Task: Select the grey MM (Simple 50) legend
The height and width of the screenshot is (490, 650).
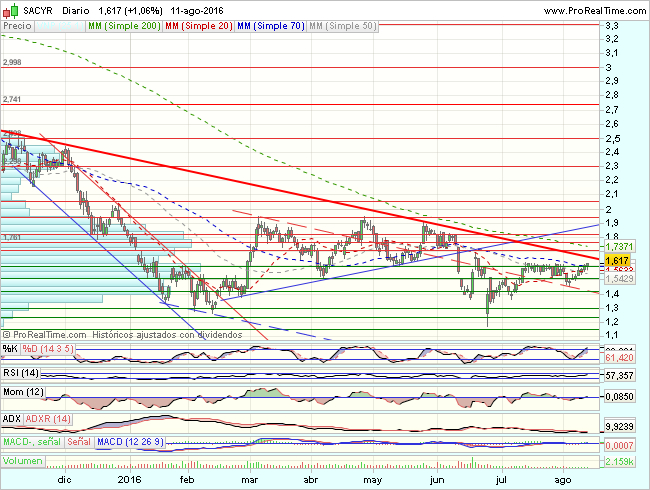Action: coord(343,23)
